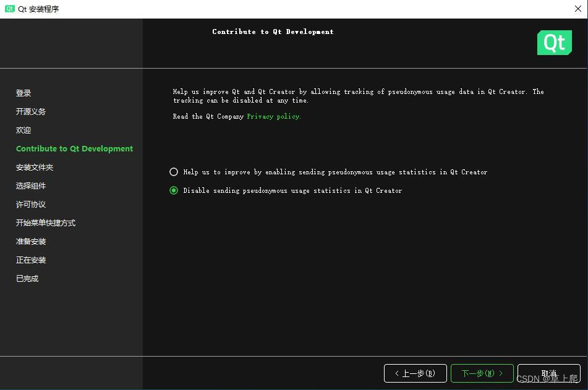Click the Qt icon in the title bar
Viewport: 588px width, 390px height.
click(x=9, y=9)
